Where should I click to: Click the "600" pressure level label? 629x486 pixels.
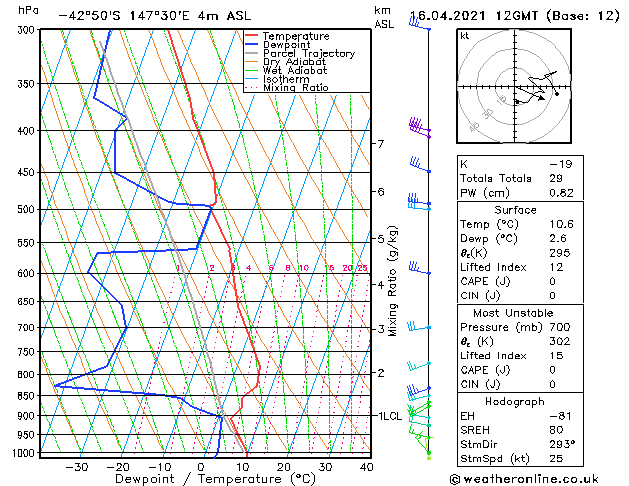(x=28, y=273)
